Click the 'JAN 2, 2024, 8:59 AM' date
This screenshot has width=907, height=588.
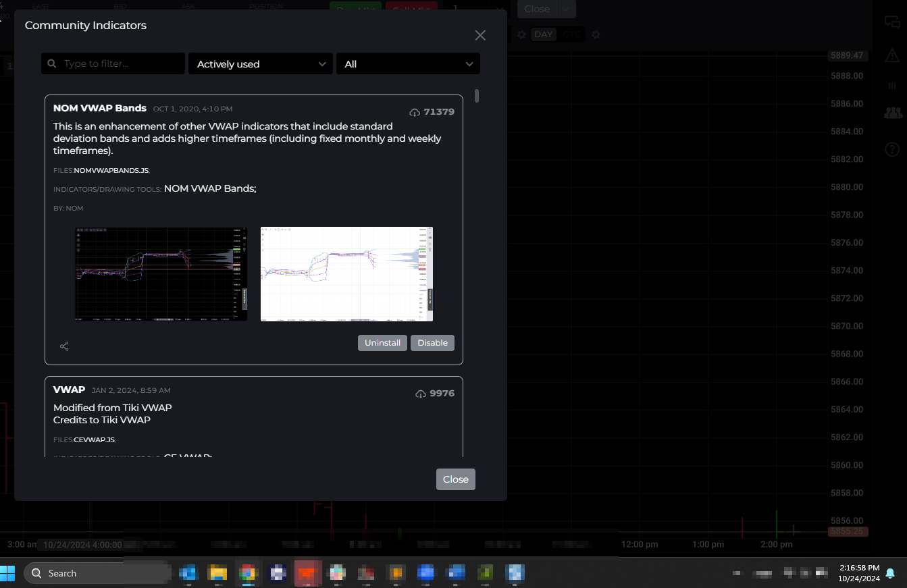(x=131, y=390)
